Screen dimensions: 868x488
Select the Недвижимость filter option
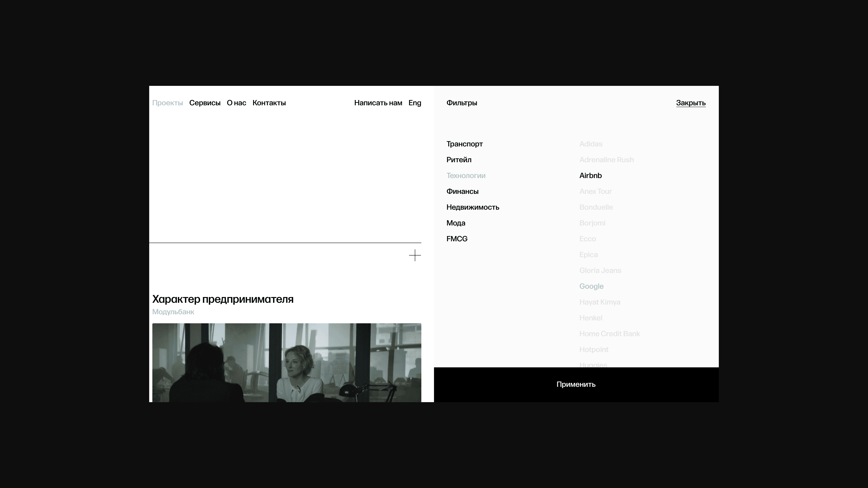[x=472, y=207]
